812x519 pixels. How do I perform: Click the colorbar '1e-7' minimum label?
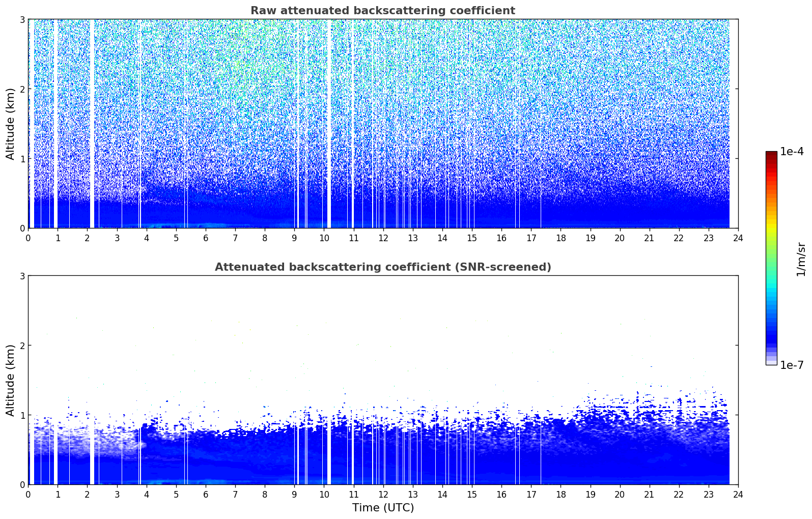[x=792, y=365]
